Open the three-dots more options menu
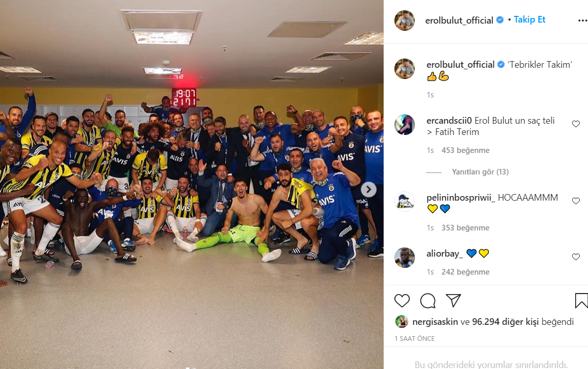The width and height of the screenshot is (588, 369). point(582,21)
